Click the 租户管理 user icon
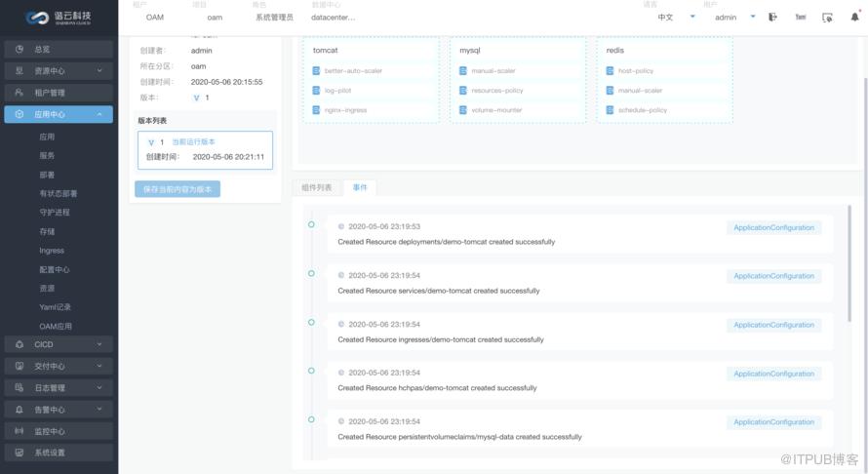 pyautogui.click(x=20, y=93)
